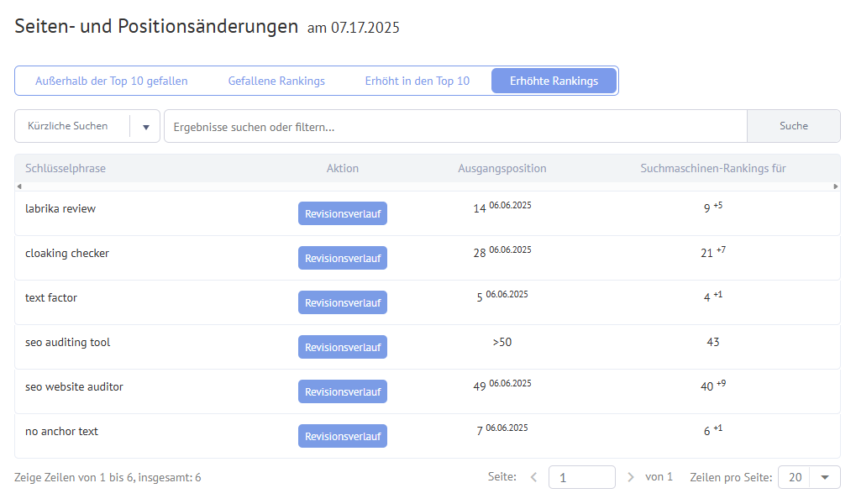856x504 pixels.
Task: Open Revisionsverlauf for 'labrika review'
Action: 343,213
